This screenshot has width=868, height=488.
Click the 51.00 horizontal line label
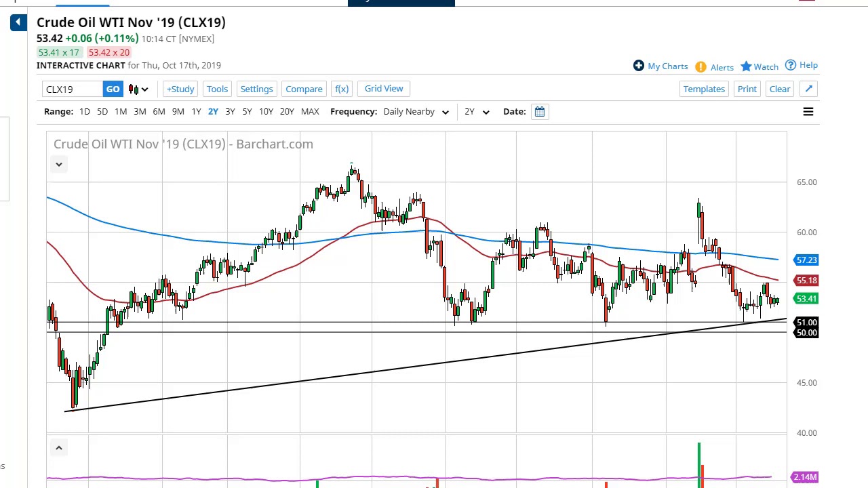click(806, 323)
